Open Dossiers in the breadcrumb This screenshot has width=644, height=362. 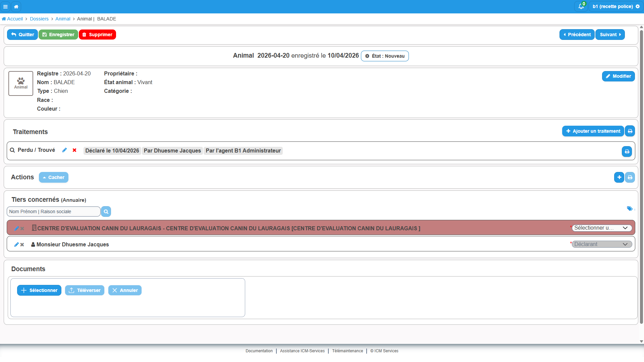click(39, 19)
